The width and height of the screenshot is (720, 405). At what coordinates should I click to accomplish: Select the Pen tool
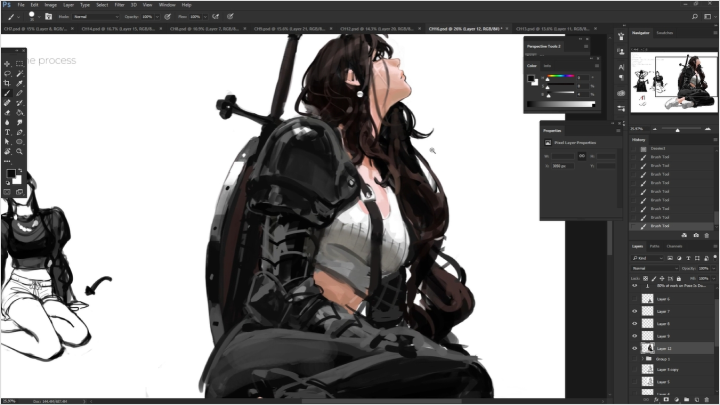(20, 132)
